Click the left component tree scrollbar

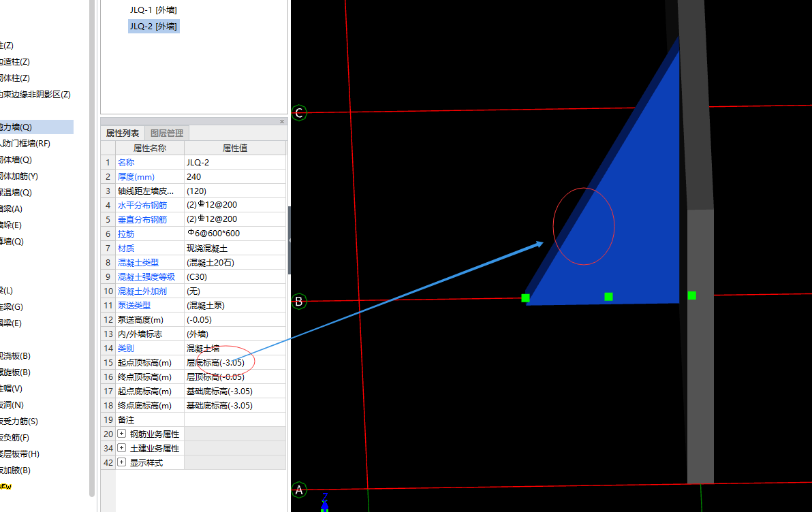point(92,249)
